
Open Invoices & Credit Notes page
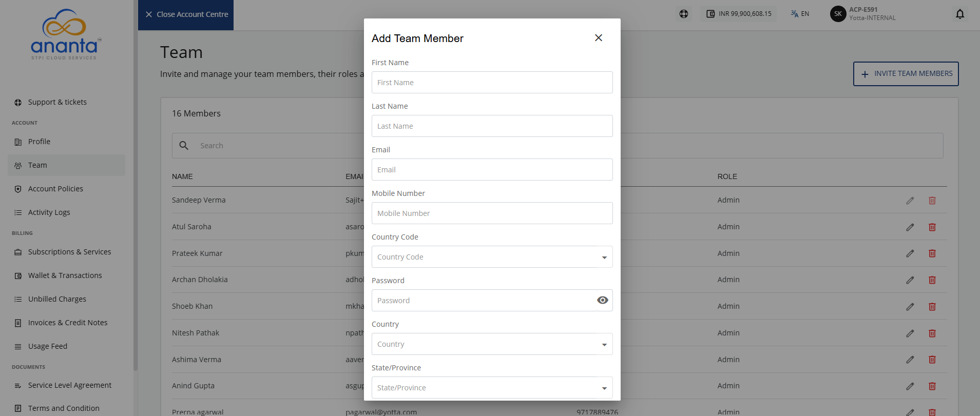click(66, 323)
